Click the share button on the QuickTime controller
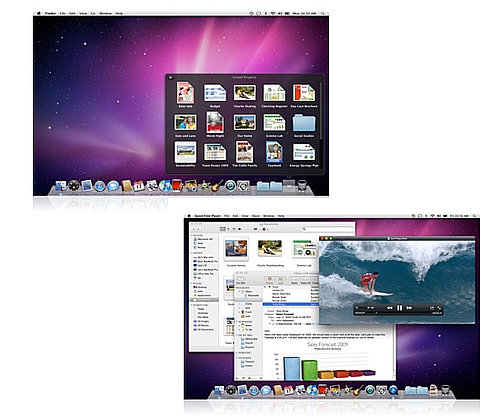Viewport: 500px width, 416px height. tap(432, 308)
